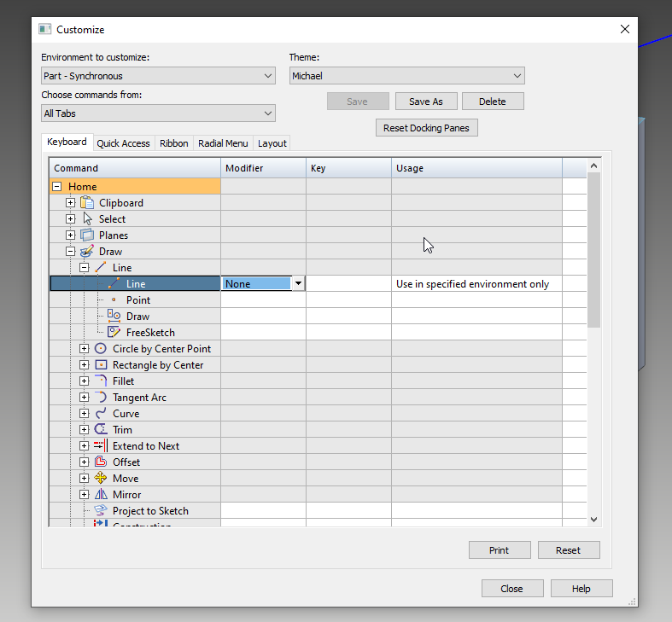The width and height of the screenshot is (672, 622).
Task: Click the Move command icon
Action: [101, 478]
